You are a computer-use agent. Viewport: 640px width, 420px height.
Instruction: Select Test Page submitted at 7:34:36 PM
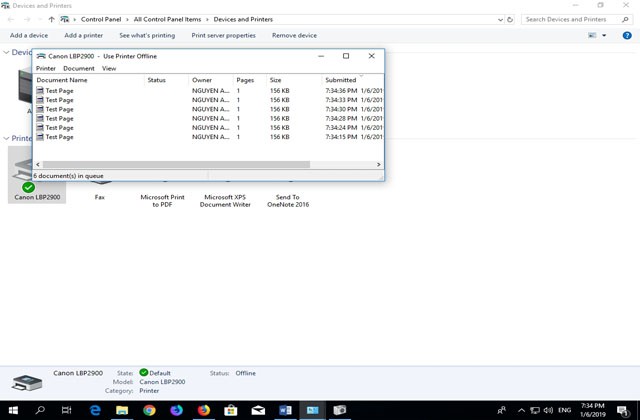208,91
